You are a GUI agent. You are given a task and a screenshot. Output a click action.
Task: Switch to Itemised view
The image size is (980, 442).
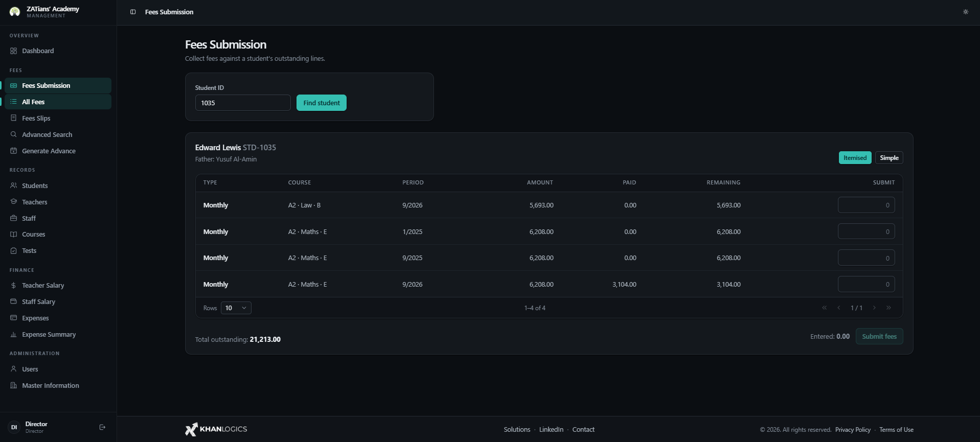coord(855,158)
